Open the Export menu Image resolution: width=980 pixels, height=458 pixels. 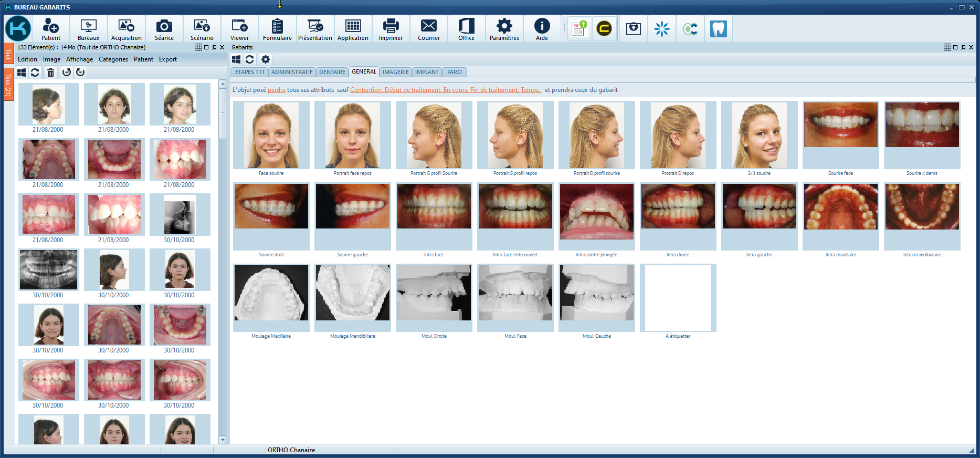pos(168,59)
